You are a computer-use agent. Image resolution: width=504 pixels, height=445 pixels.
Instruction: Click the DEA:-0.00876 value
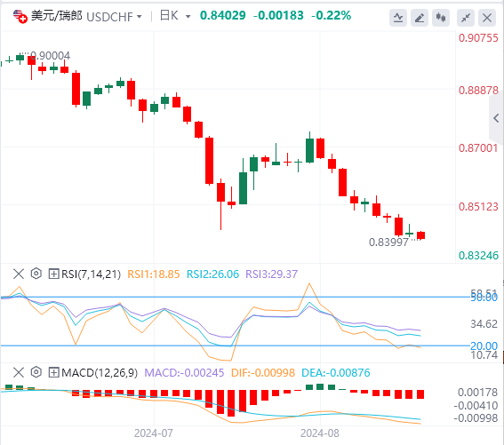coord(336,373)
